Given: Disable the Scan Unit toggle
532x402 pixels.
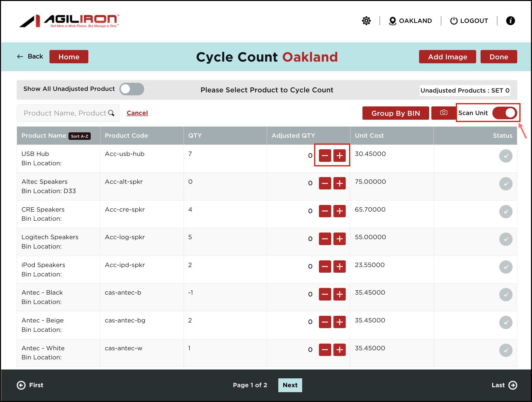Looking at the screenshot, I should click(504, 113).
